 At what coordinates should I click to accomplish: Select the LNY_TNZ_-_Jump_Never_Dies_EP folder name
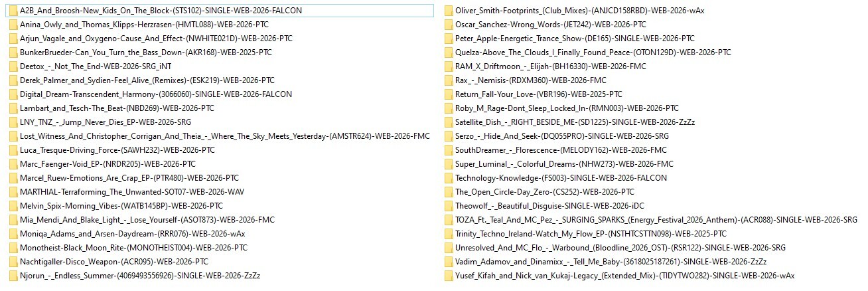click(106, 122)
